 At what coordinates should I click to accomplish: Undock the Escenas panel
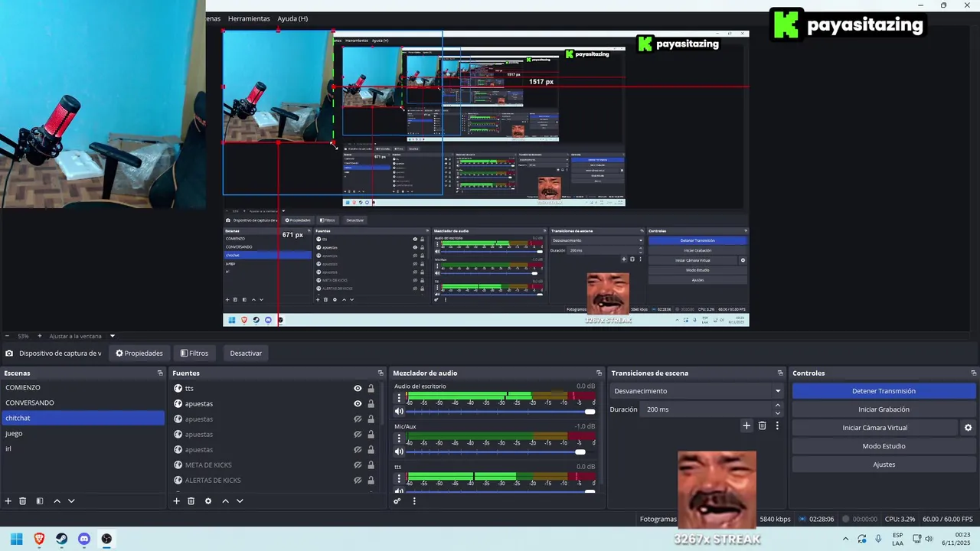[160, 373]
